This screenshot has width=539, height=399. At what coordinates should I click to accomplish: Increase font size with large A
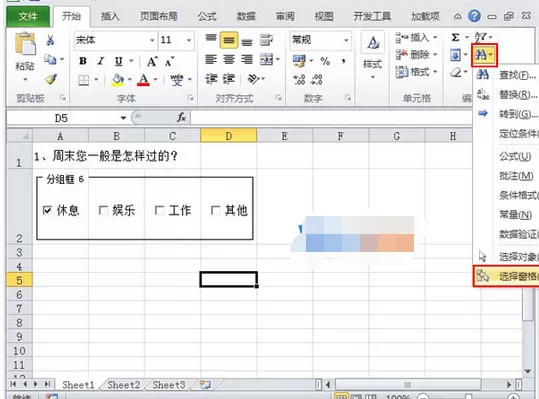tap(152, 61)
